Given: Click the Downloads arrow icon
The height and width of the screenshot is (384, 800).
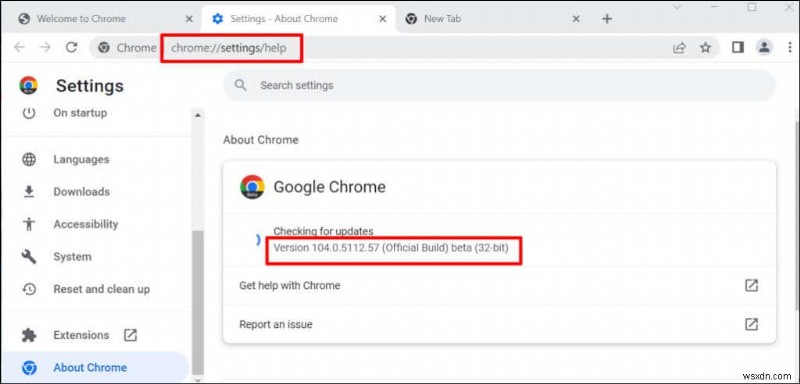Looking at the screenshot, I should click(29, 192).
